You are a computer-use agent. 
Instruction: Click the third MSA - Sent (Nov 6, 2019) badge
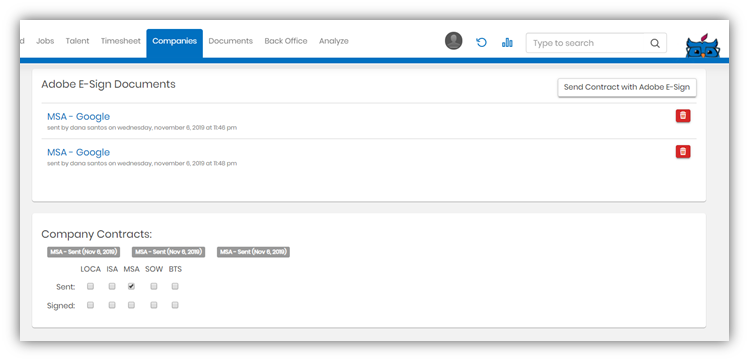click(x=253, y=252)
